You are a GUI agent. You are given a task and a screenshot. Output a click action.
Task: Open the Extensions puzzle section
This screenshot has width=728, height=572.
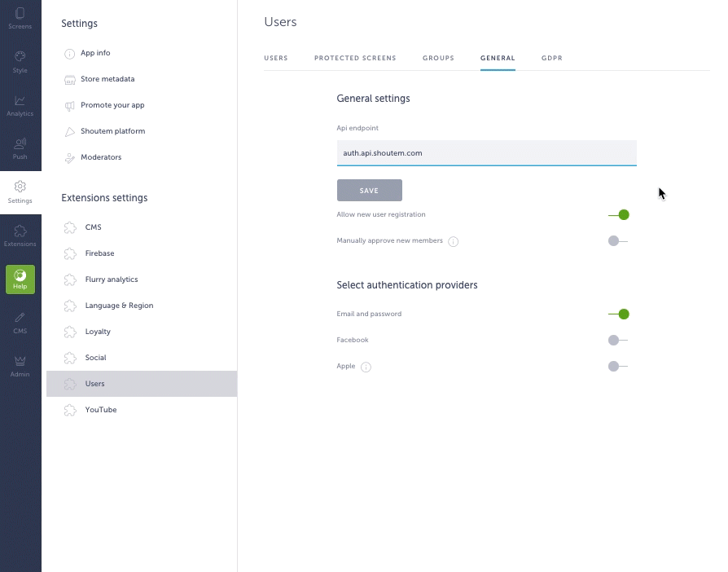pyautogui.click(x=20, y=235)
